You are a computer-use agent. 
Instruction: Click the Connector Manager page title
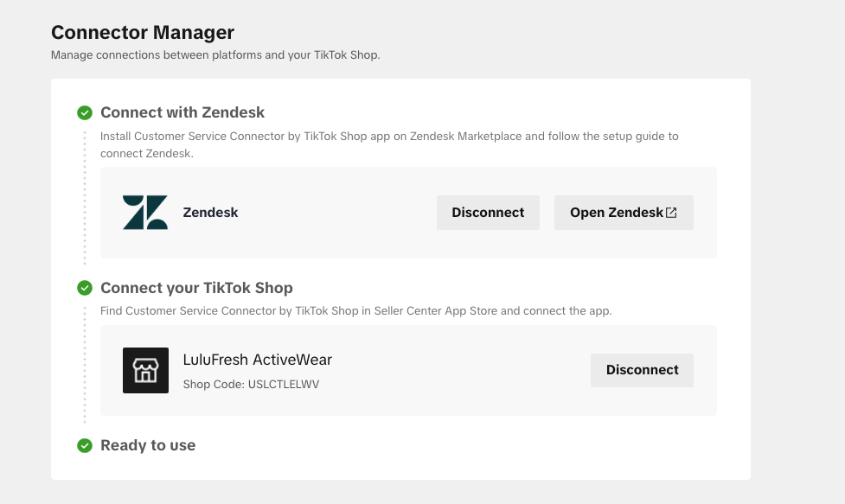pyautogui.click(x=143, y=33)
